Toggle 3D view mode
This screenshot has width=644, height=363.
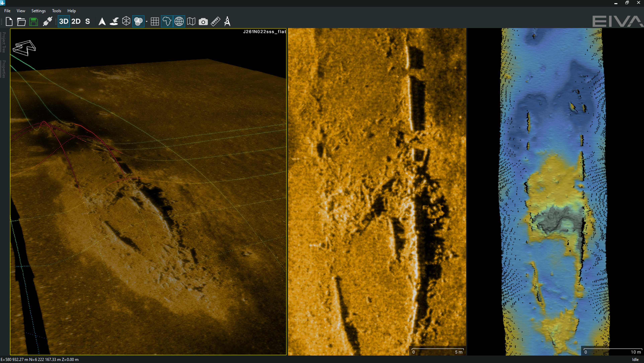click(x=63, y=21)
